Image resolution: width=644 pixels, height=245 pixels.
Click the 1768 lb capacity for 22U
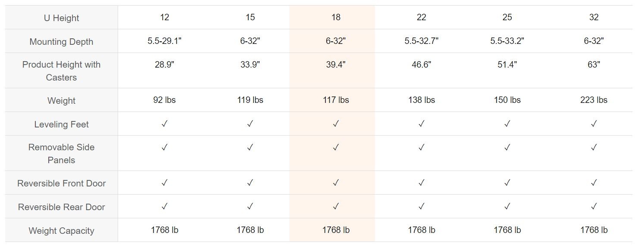coord(421,230)
